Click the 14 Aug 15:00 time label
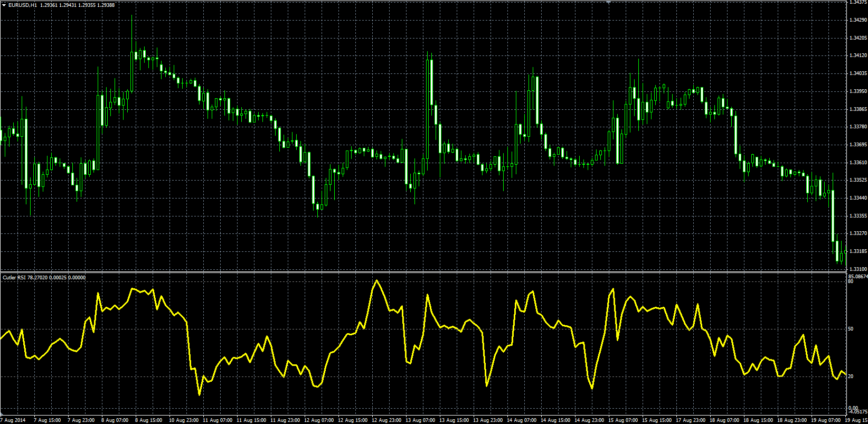 [x=555, y=420]
